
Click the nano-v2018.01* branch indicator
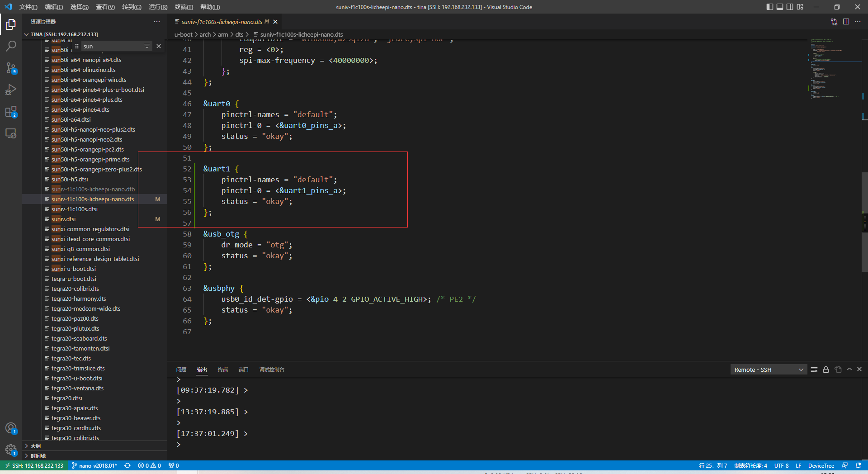94,465
